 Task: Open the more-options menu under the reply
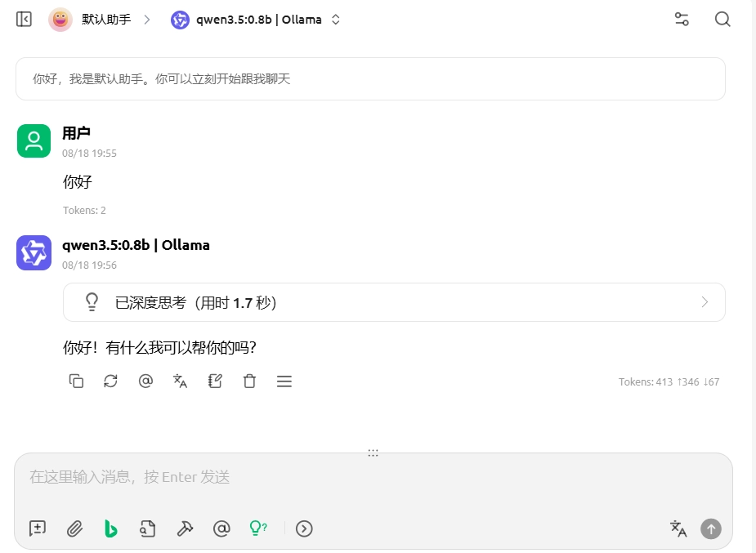[x=284, y=381]
